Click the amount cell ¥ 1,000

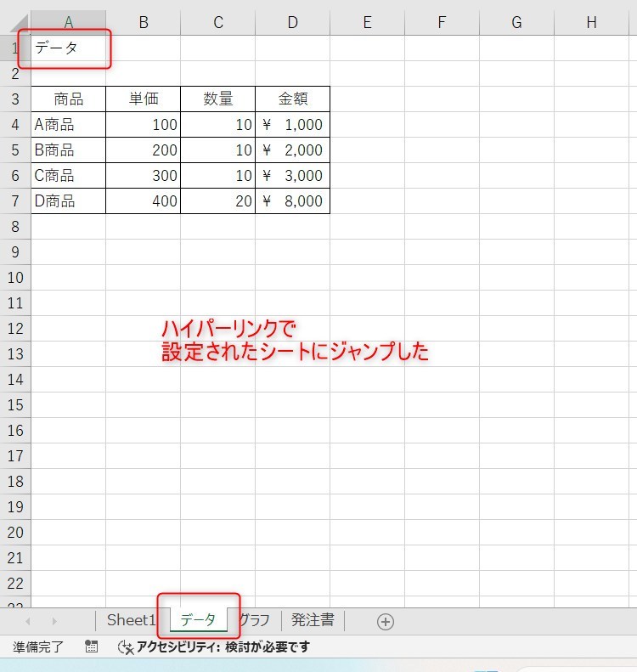pyautogui.click(x=292, y=125)
